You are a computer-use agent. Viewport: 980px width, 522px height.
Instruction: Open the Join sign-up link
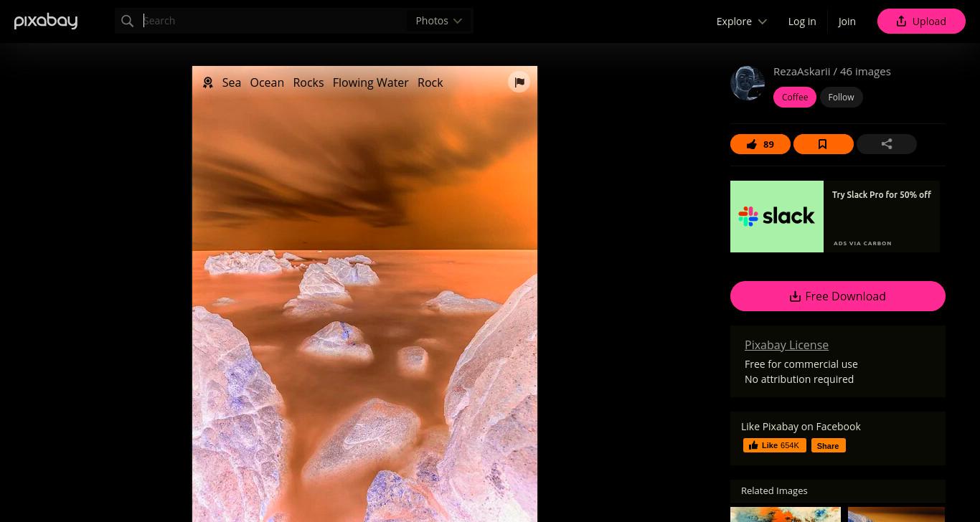pos(847,22)
